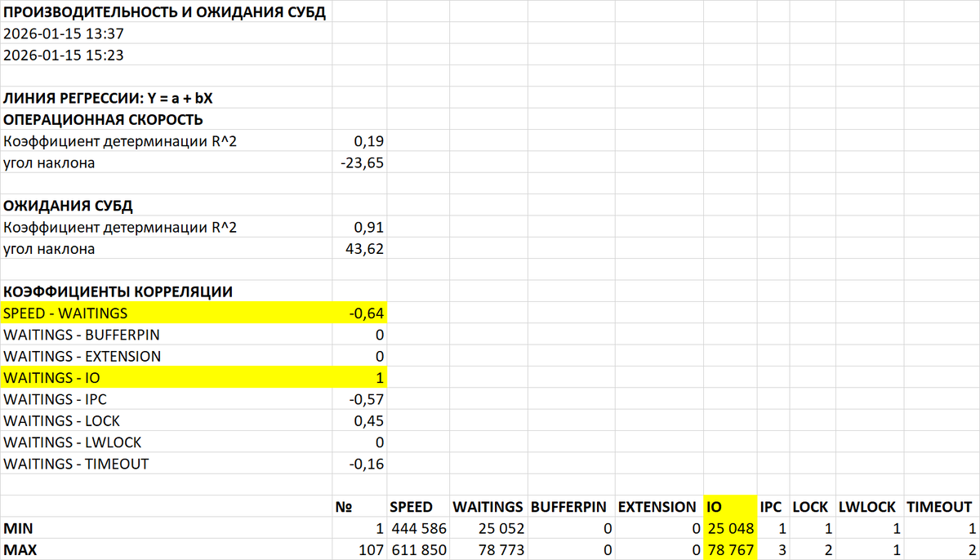
Task: Click the MAX waitings value 78 773
Action: pos(501,549)
